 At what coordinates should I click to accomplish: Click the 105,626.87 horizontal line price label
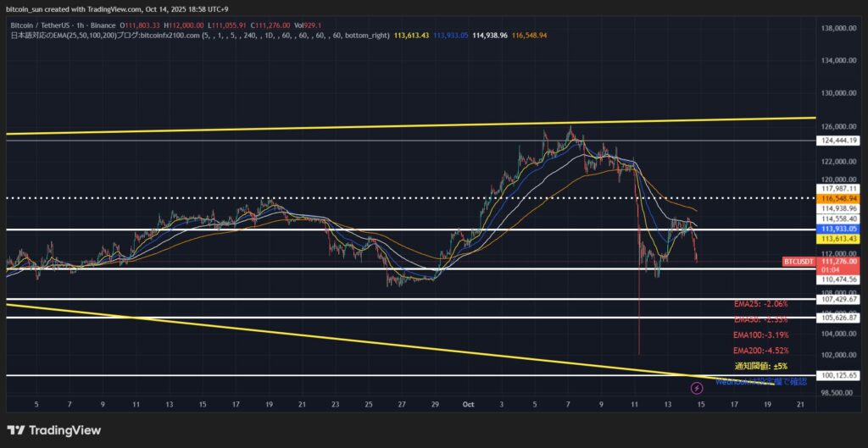point(840,318)
